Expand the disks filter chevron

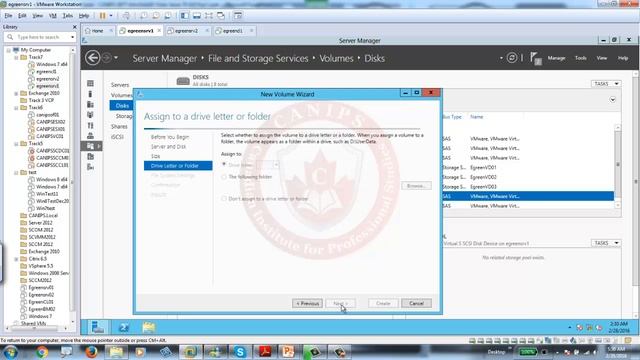click(x=613, y=100)
